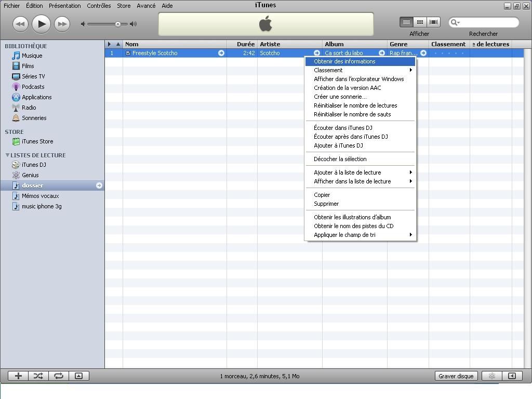Choose Écouter dans iTunes DJ
The height and width of the screenshot is (399, 532).
[360, 128]
